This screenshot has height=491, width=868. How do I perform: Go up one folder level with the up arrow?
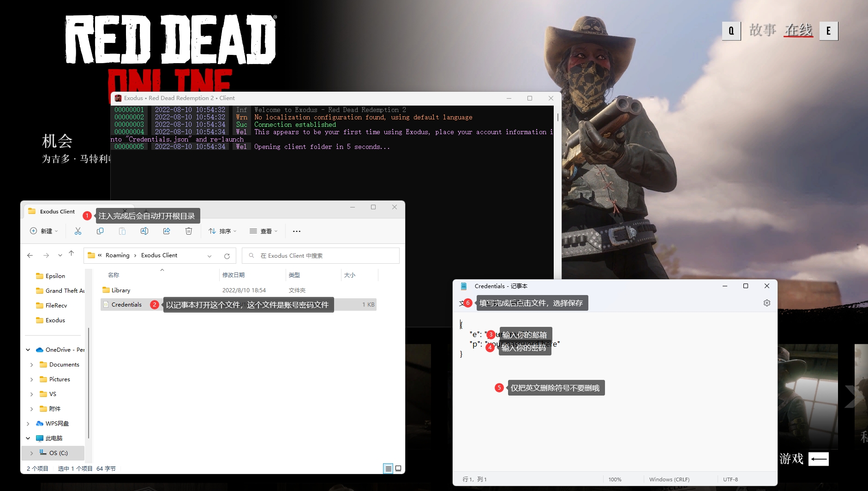[x=71, y=254]
